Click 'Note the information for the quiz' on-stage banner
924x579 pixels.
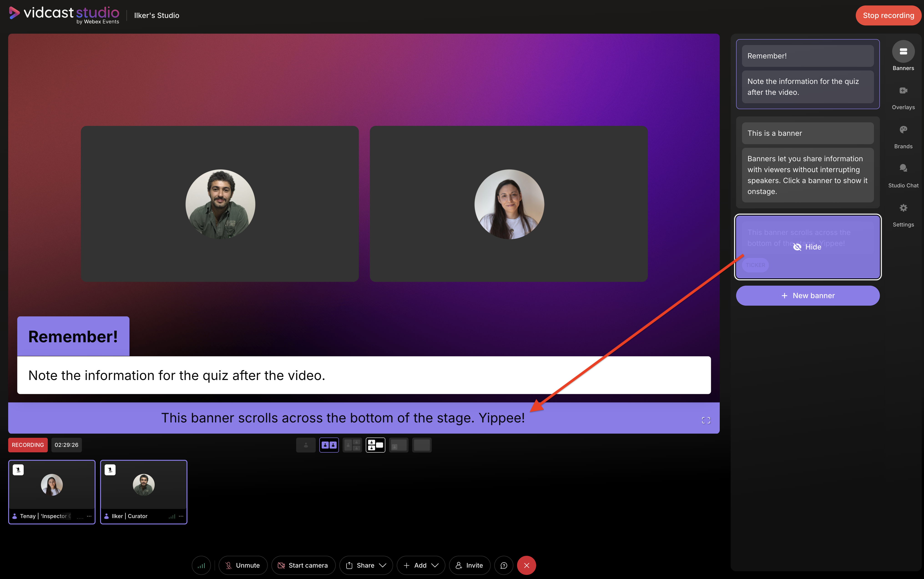pos(364,375)
